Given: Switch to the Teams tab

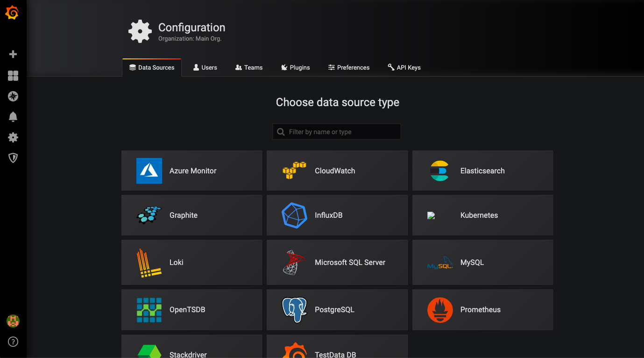Looking at the screenshot, I should click(x=249, y=67).
